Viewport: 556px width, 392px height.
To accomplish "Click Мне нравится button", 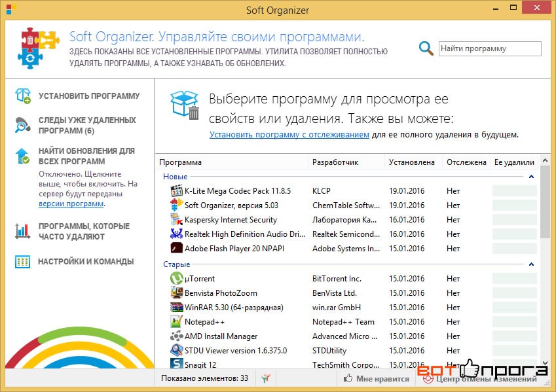I will 376,378.
